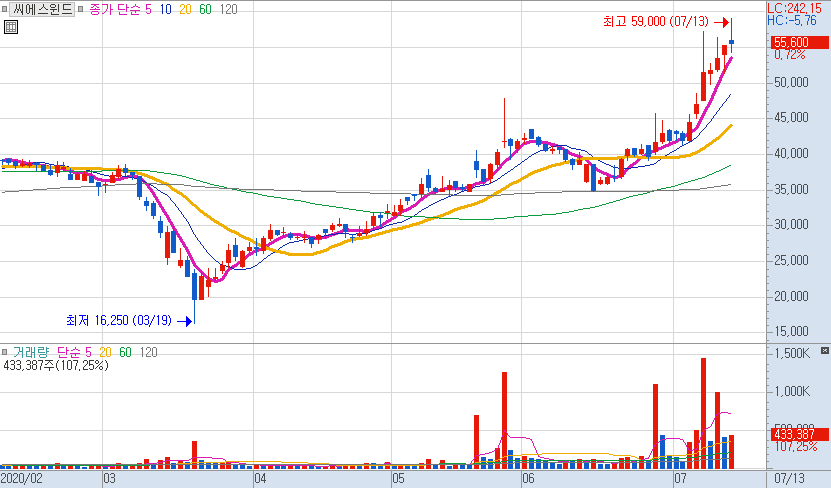Click the 15,000 price axis label
This screenshot has height=488, width=831.
791,332
